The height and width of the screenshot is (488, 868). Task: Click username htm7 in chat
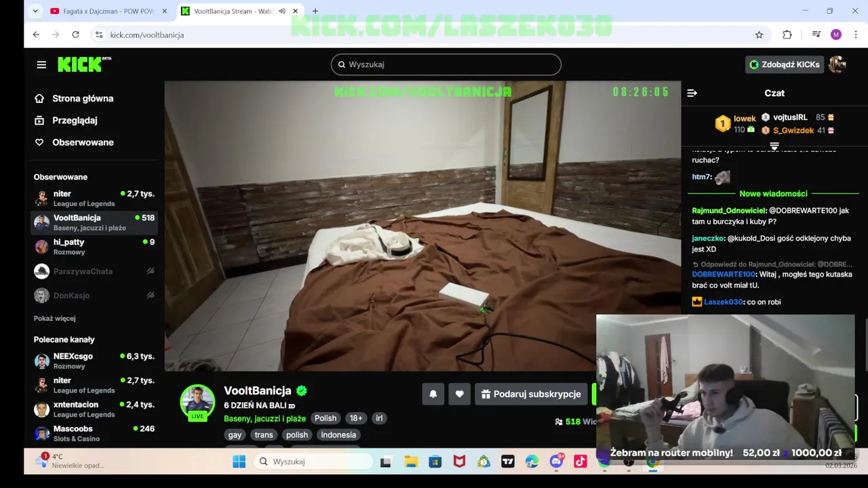click(x=702, y=177)
